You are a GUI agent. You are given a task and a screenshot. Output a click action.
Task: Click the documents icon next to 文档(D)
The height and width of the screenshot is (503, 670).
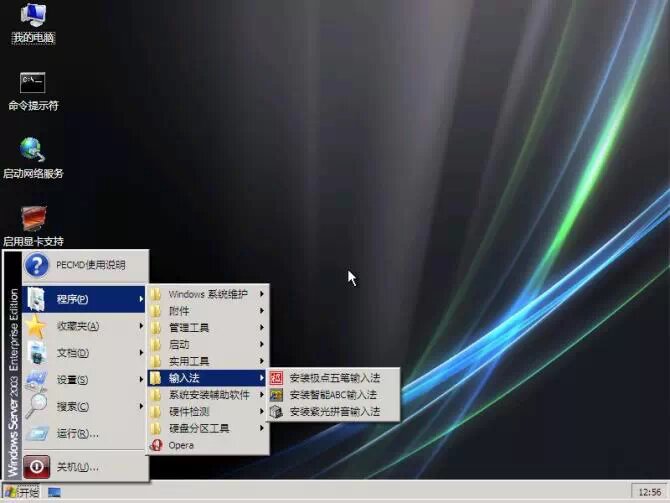(37, 353)
